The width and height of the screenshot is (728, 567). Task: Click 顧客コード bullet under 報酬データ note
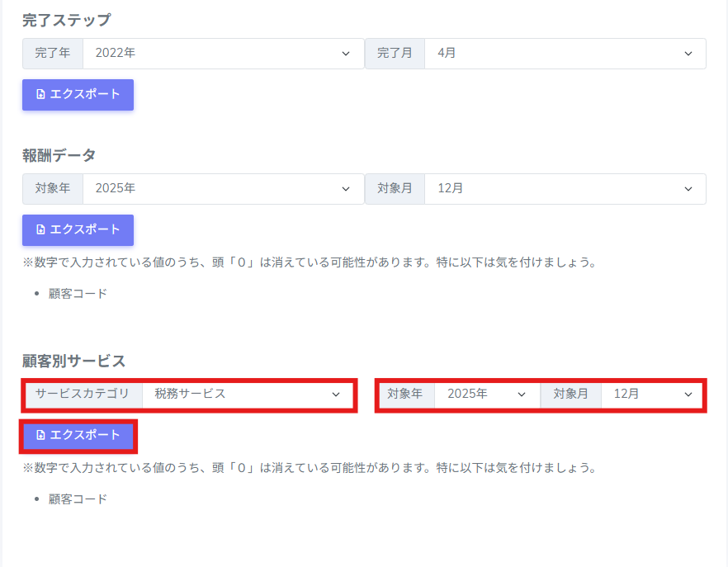[78, 293]
